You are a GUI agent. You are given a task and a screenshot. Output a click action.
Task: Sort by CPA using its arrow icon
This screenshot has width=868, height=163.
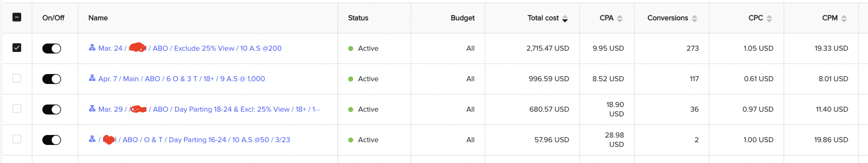(x=620, y=19)
